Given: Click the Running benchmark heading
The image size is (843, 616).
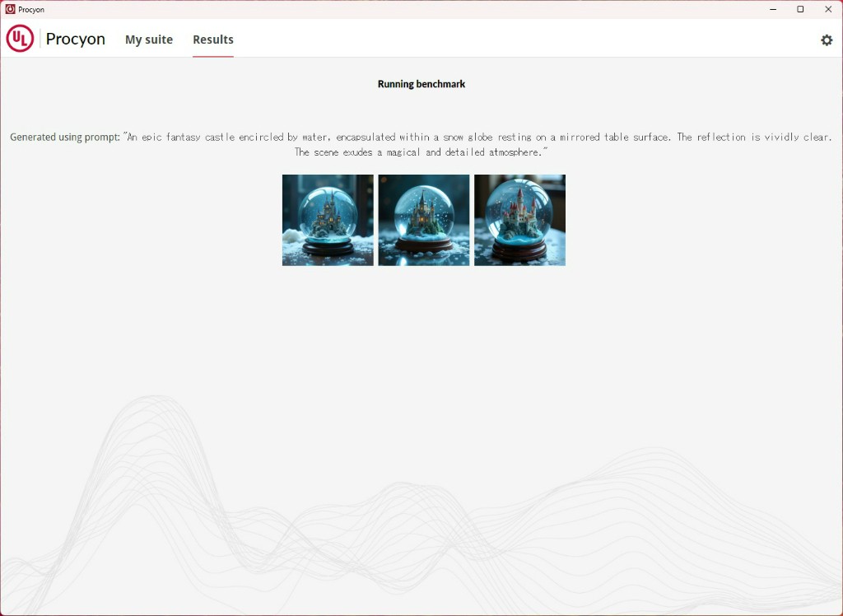Looking at the screenshot, I should pos(421,84).
